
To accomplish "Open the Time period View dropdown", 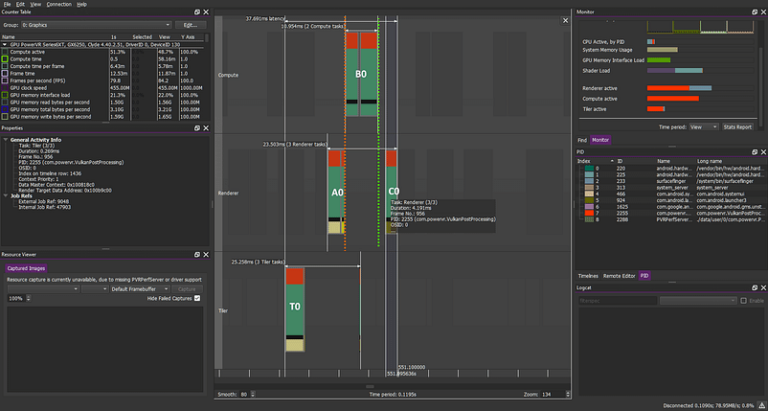I will click(704, 127).
